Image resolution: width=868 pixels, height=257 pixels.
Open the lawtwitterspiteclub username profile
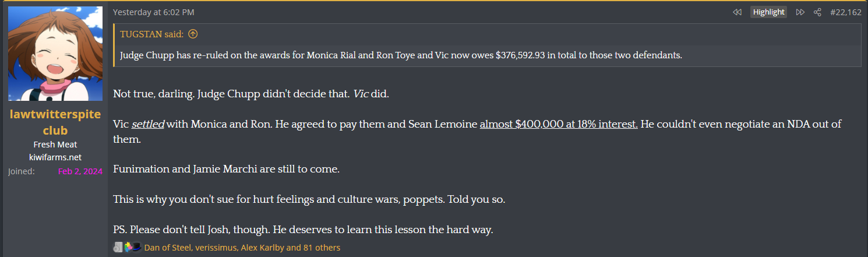[55, 122]
